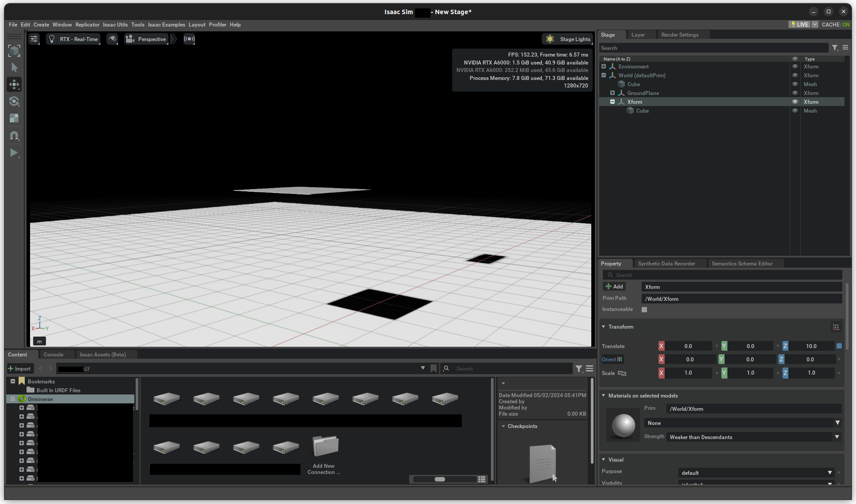
Task: Check the Instanceable checkbox
Action: (x=644, y=310)
